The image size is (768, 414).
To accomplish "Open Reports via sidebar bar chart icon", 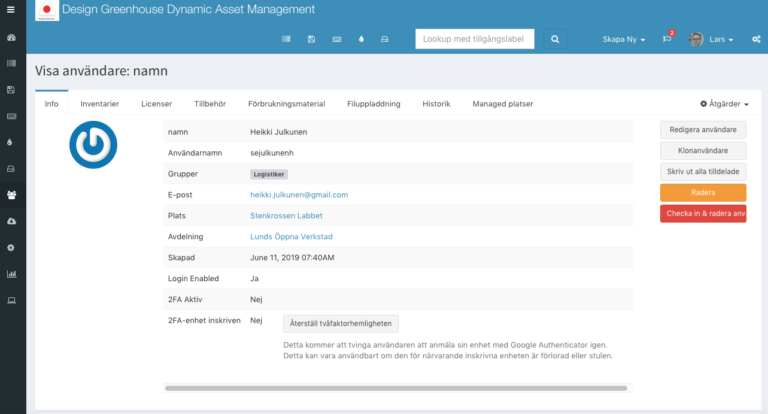I will pyautogui.click(x=11, y=273).
